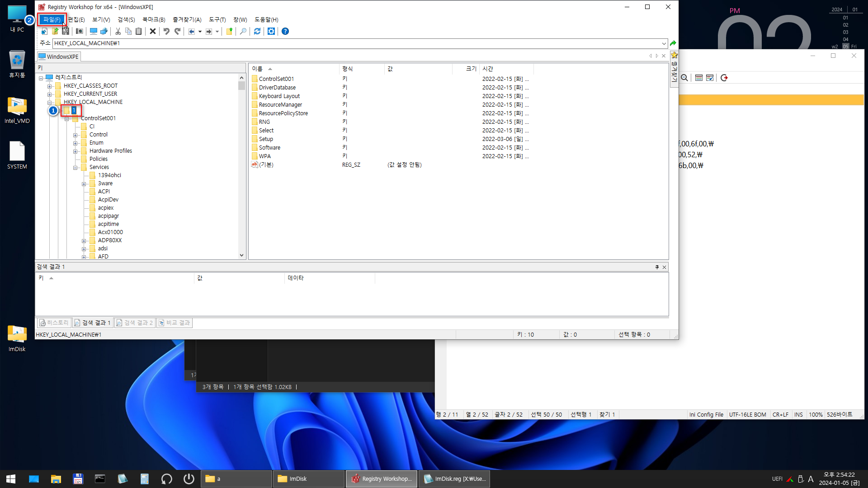Image resolution: width=868 pixels, height=488 pixels.
Task: Expand the ADP80XX tree node
Action: click(84, 240)
